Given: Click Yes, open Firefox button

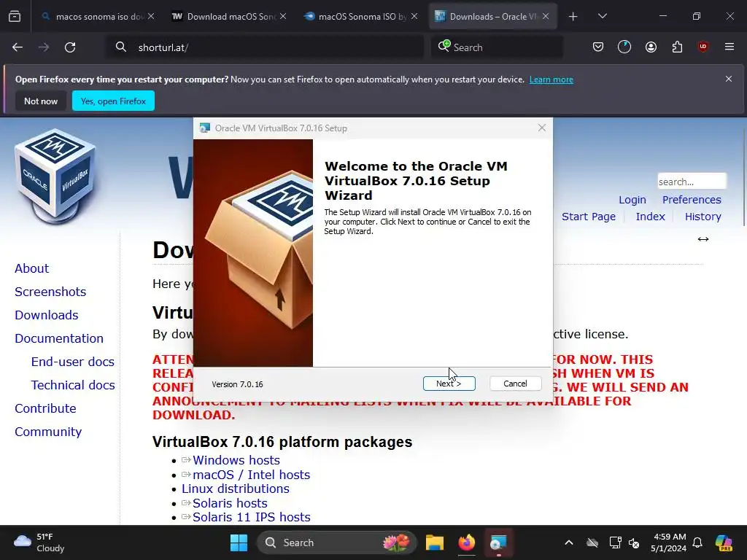Looking at the screenshot, I should [113, 101].
